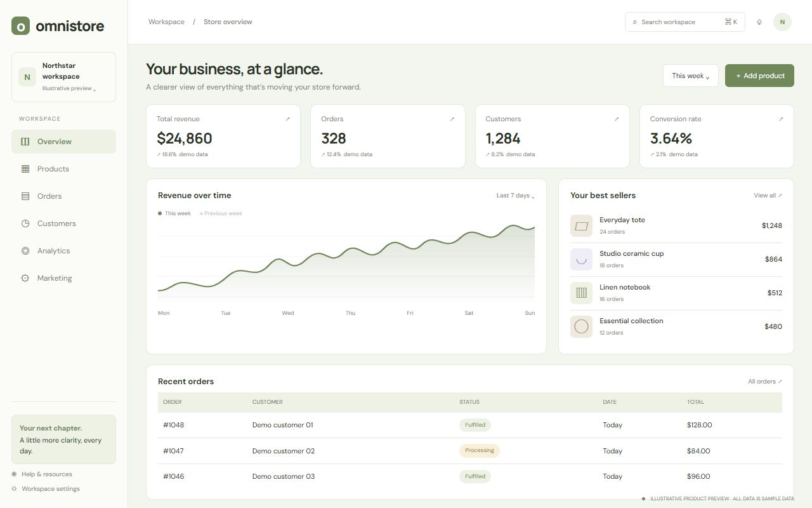Click View all best sellers link

coord(768,196)
